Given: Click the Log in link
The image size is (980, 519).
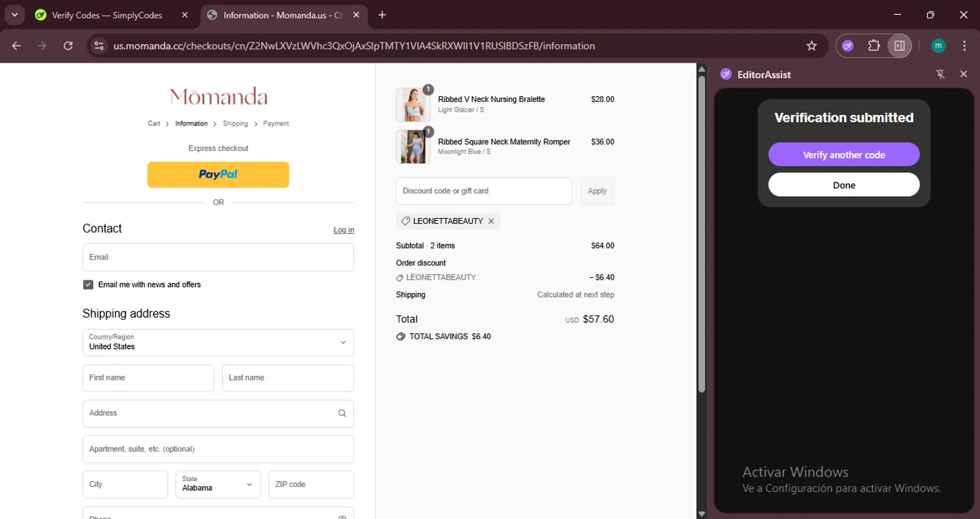Looking at the screenshot, I should (x=344, y=230).
